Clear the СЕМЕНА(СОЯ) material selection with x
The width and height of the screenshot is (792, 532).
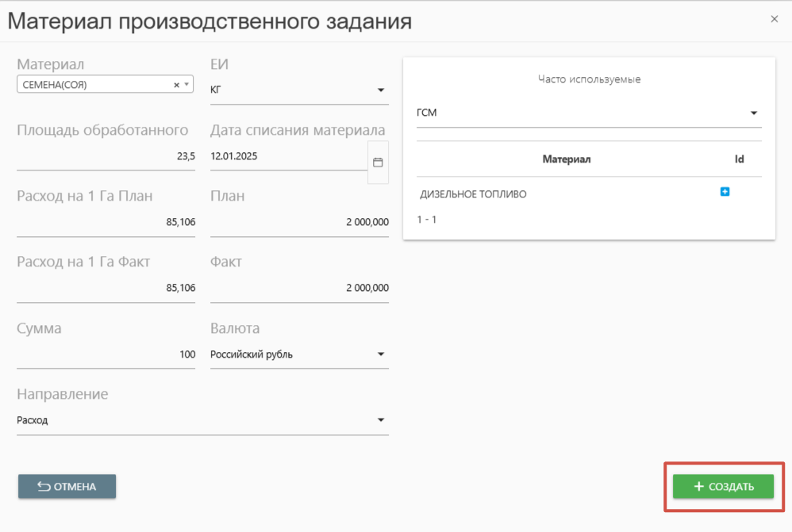tap(176, 85)
